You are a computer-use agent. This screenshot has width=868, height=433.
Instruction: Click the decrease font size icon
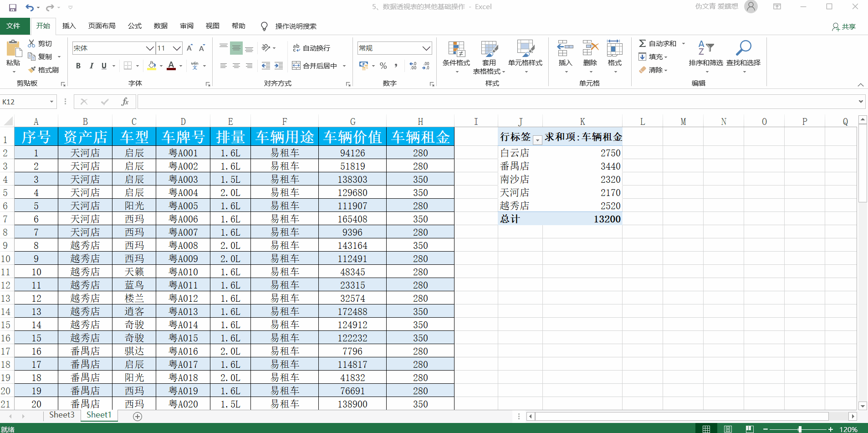202,48
